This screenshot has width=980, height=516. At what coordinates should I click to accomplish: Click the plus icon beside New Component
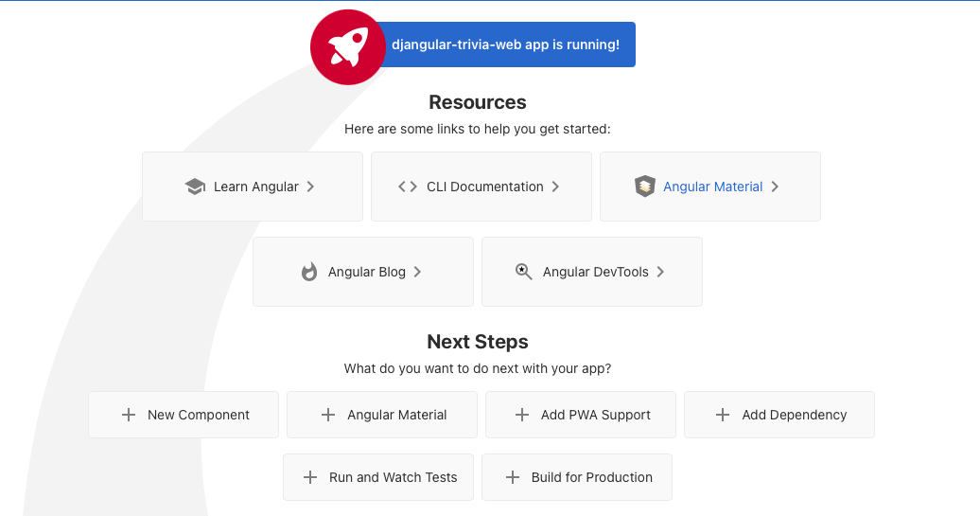(128, 415)
